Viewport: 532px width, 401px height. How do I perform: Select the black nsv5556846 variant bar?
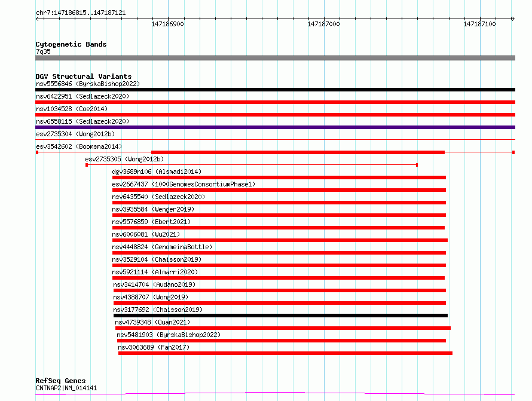275,90
